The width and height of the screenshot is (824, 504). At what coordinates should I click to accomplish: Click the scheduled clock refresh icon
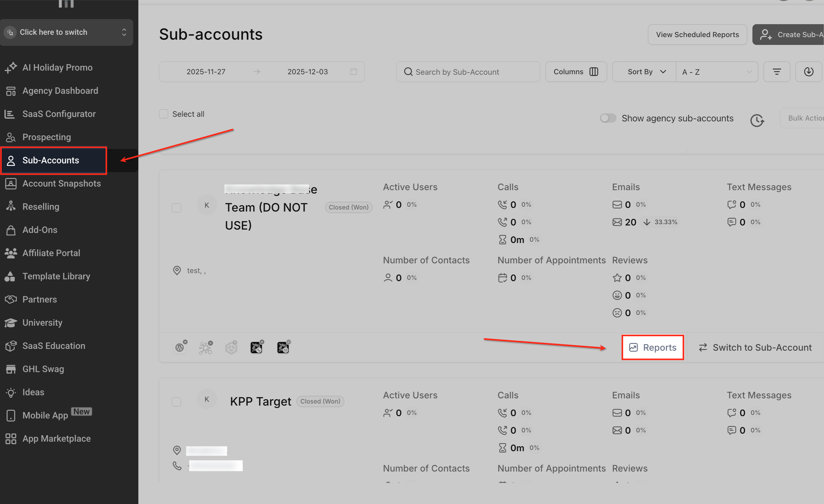coord(757,120)
